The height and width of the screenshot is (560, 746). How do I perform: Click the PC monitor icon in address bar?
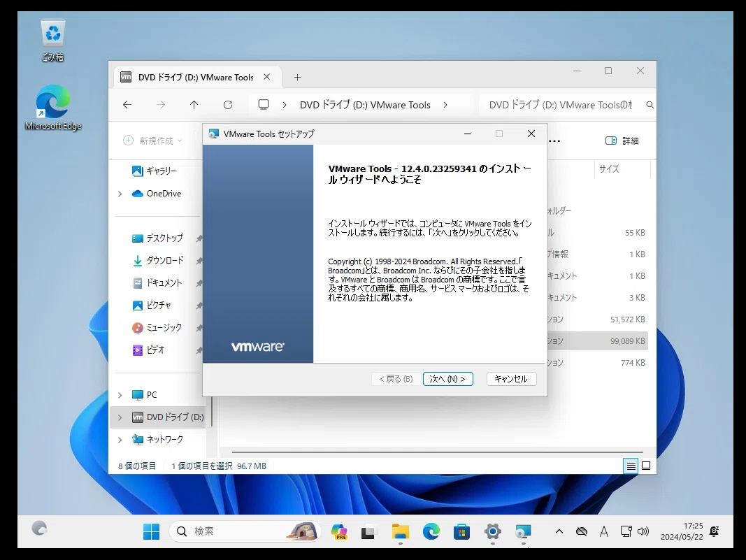[x=264, y=105]
